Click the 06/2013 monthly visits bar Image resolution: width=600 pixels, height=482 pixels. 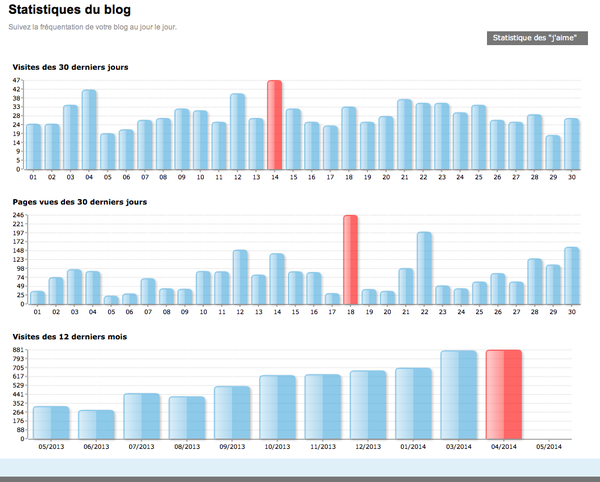click(x=96, y=424)
